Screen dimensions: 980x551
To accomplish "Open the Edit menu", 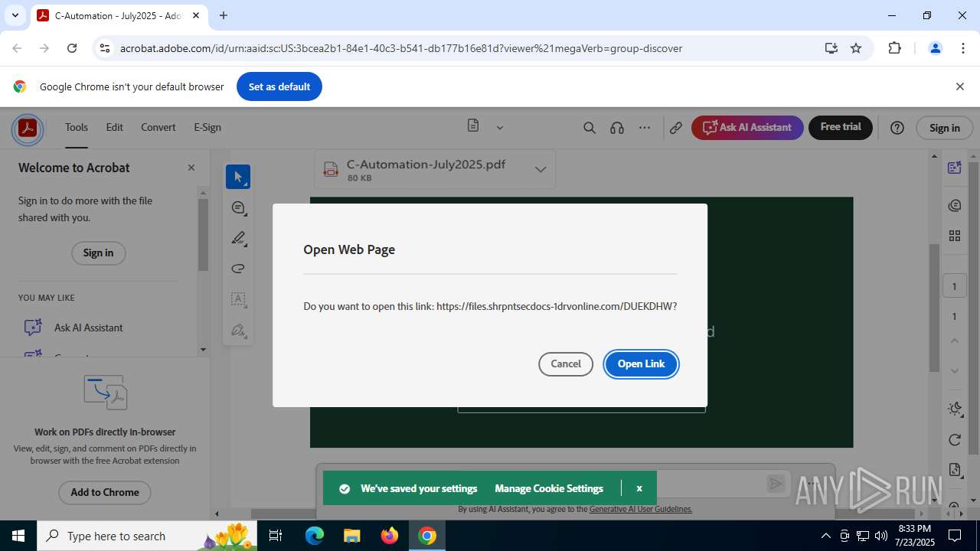I will (x=115, y=127).
